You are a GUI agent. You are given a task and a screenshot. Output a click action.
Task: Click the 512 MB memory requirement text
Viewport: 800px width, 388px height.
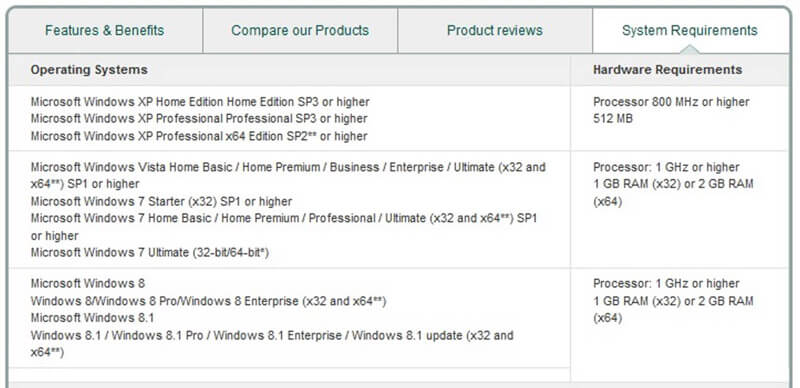613,118
